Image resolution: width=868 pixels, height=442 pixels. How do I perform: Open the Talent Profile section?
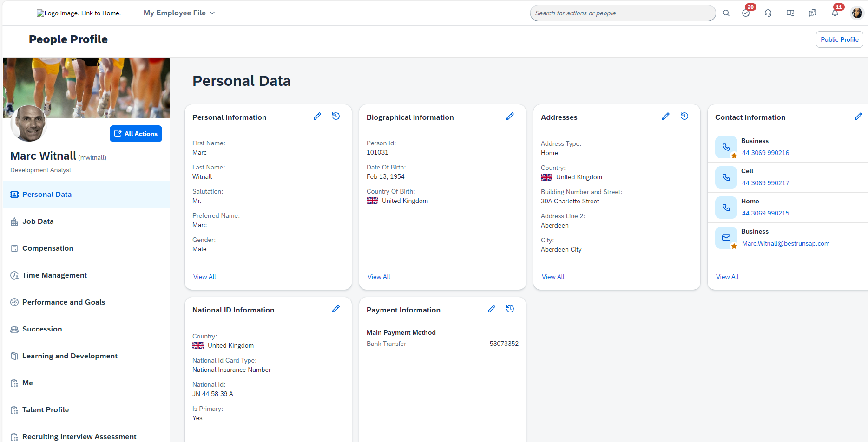(86, 410)
